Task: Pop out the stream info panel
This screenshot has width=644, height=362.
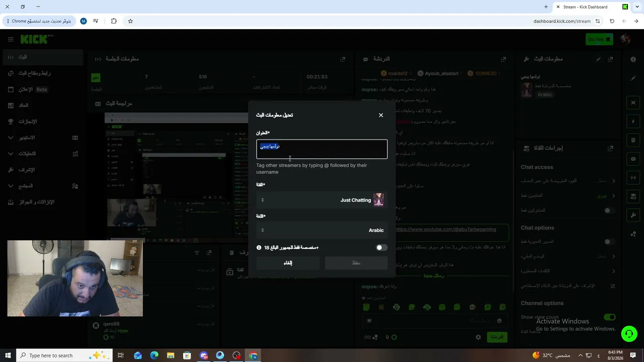Action: click(x=610, y=59)
